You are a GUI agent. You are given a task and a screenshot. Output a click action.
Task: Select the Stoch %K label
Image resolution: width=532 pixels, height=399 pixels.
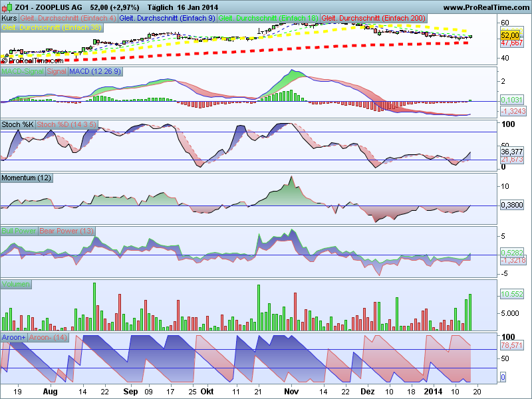18,124
